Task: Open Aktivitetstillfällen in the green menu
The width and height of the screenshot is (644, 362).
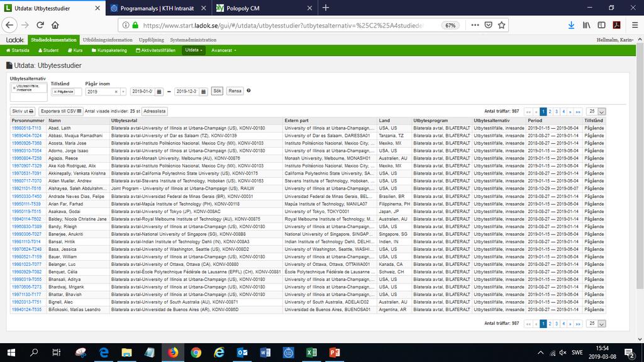Action: (x=155, y=50)
